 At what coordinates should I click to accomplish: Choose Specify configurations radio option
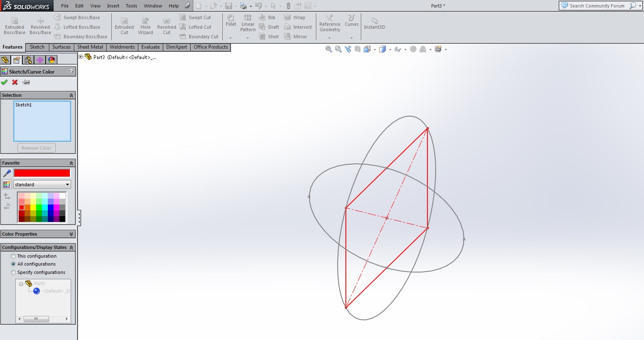coord(13,272)
